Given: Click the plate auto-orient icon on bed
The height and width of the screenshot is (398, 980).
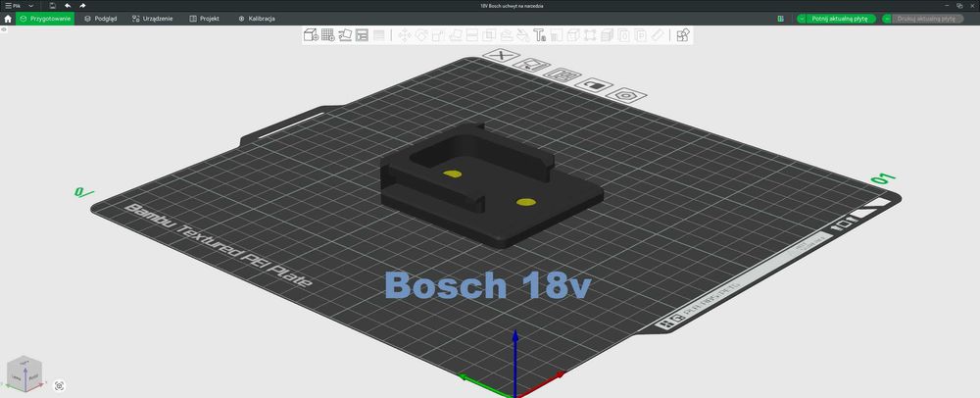Looking at the screenshot, I should pos(532,65).
